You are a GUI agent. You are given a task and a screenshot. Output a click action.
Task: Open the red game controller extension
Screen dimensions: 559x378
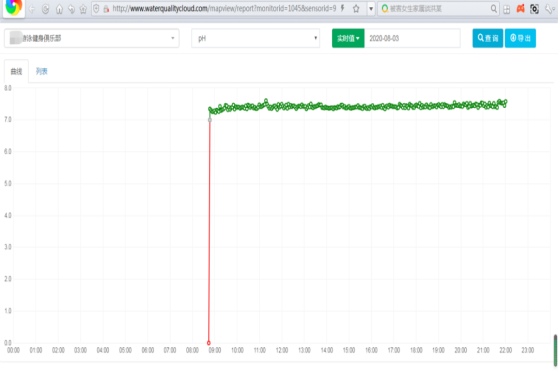520,9
